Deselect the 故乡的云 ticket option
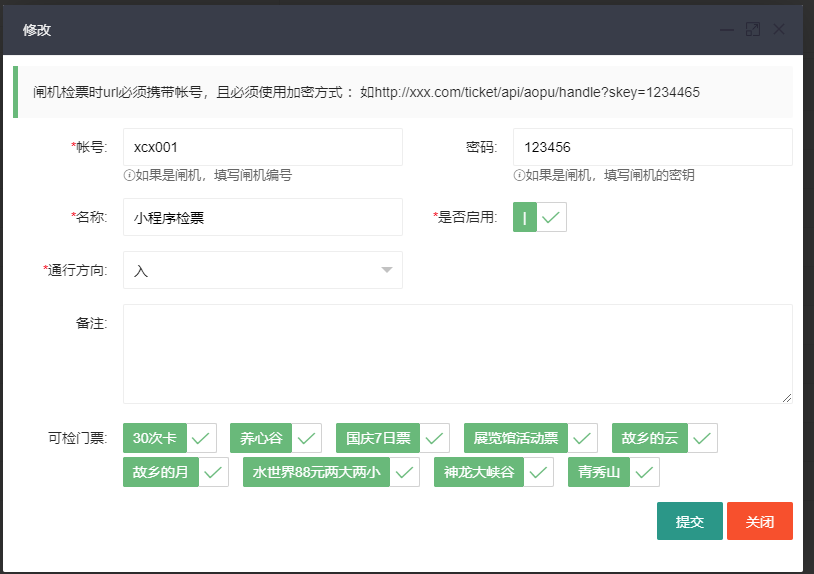The height and width of the screenshot is (574, 814). click(x=664, y=438)
